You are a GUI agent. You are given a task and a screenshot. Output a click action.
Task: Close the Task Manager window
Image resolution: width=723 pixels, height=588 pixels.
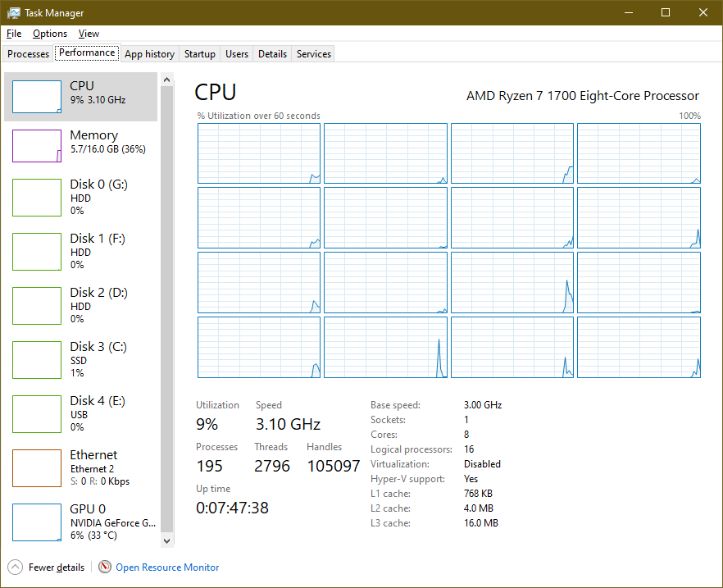point(703,12)
